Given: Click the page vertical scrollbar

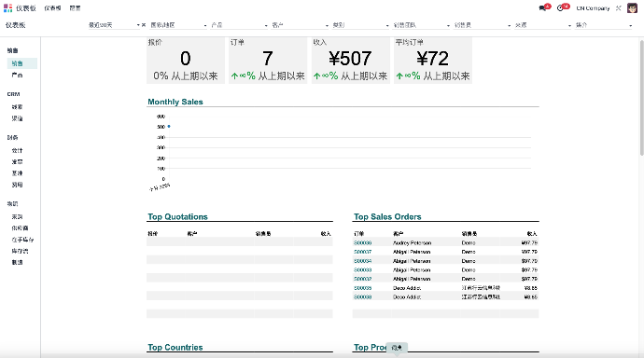Looking at the screenshot, I should coord(641,98).
